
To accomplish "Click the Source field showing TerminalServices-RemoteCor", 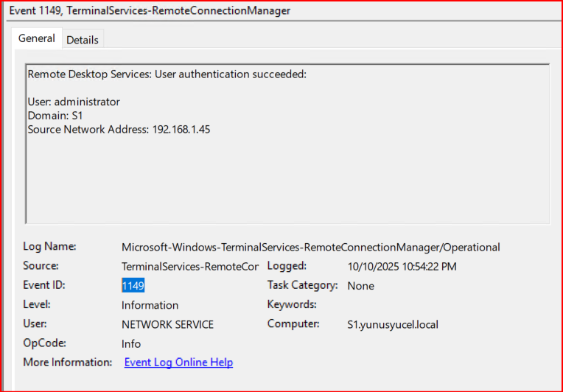I will click(x=189, y=267).
